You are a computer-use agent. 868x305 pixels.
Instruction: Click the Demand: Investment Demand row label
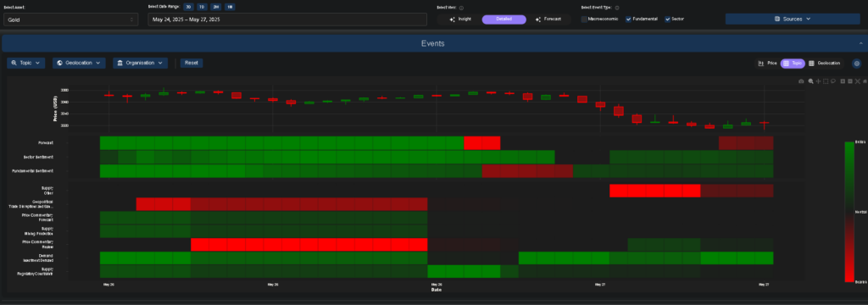tap(37, 258)
